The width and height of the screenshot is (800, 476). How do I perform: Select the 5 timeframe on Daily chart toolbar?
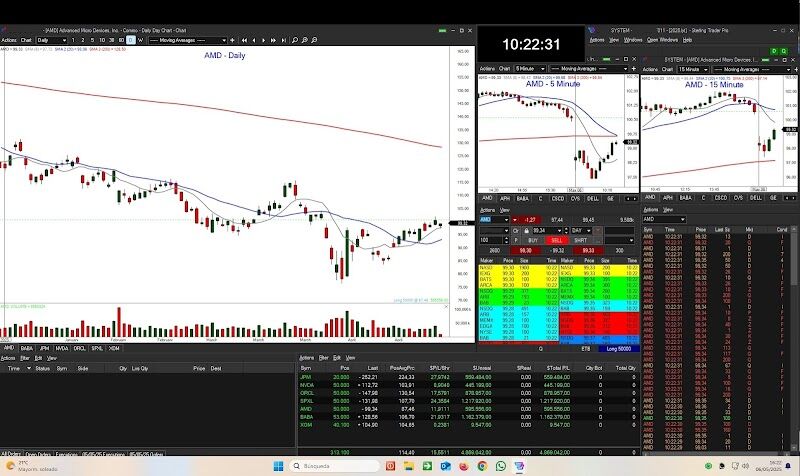pos(92,40)
